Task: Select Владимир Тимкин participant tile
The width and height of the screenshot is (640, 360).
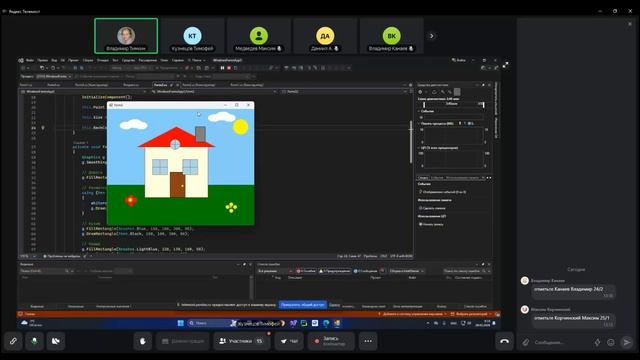Action: point(126,36)
